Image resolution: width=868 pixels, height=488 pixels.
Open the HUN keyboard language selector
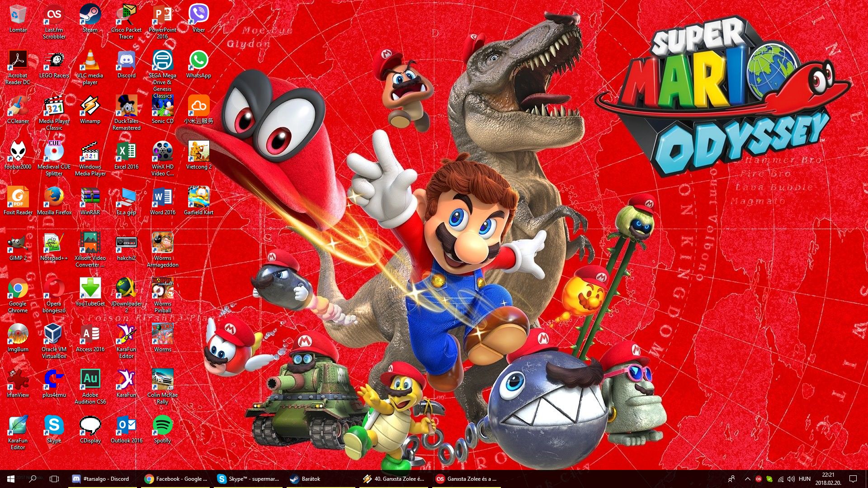[805, 479]
